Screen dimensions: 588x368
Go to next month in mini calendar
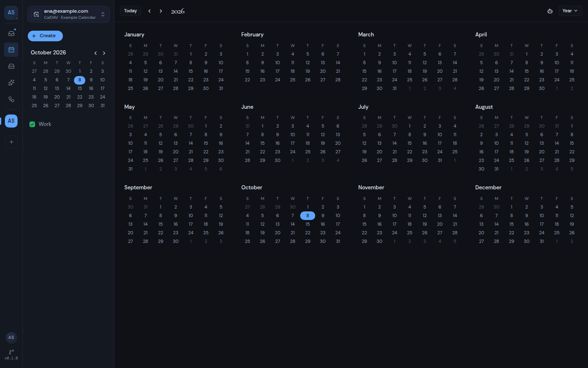tap(104, 53)
